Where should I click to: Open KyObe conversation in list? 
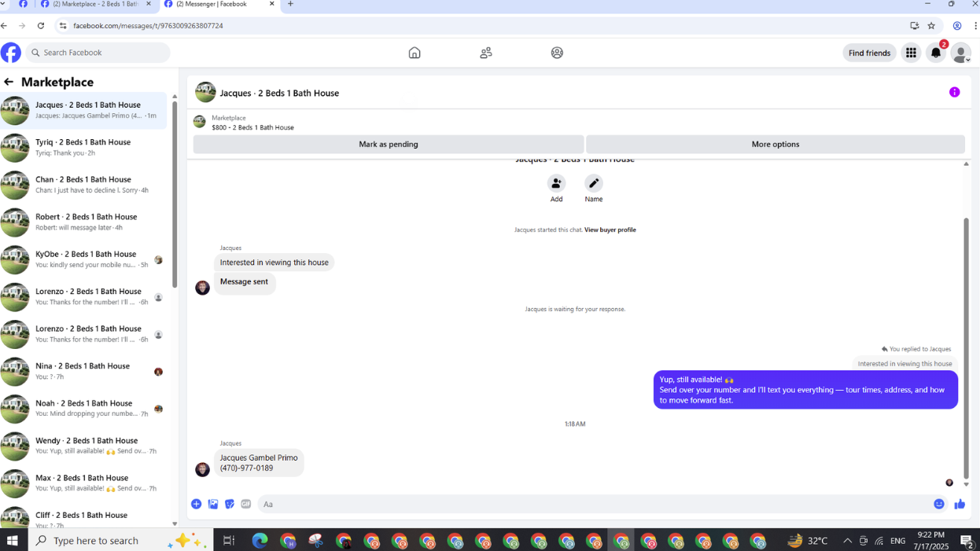coord(83,259)
